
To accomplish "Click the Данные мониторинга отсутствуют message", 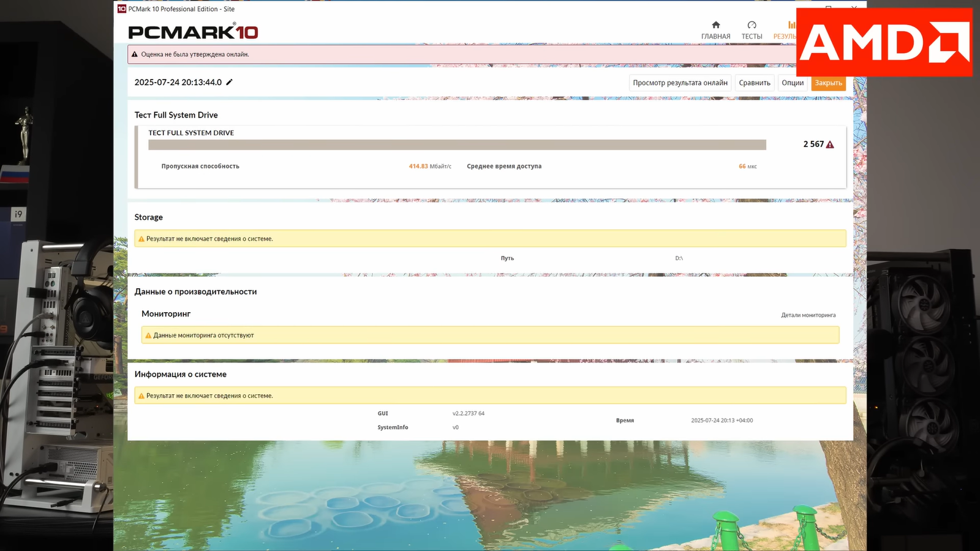I will click(203, 335).
